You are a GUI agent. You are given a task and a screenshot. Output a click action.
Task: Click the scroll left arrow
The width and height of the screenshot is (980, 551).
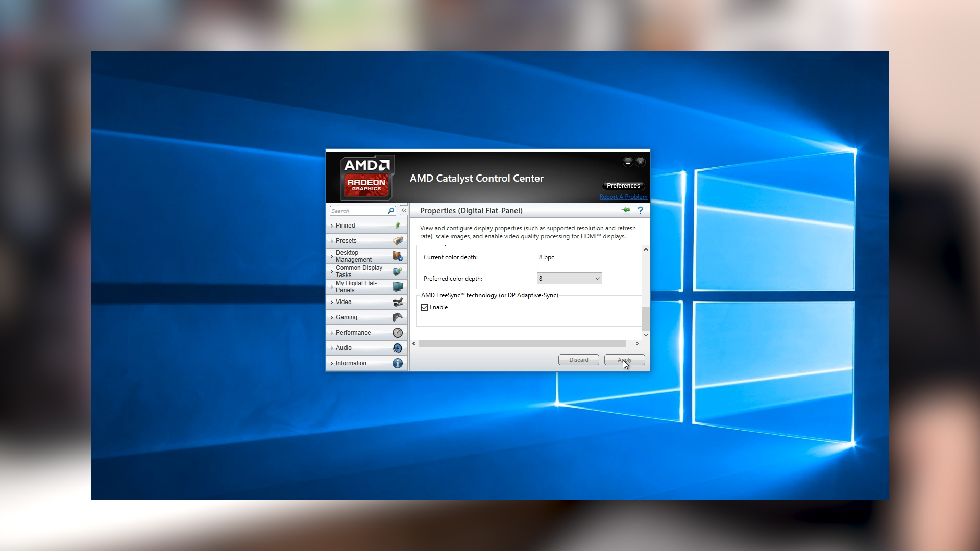click(414, 344)
